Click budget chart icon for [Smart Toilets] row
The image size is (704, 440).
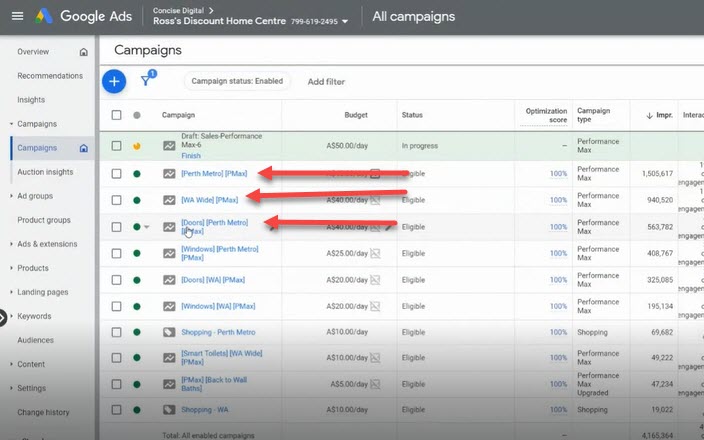pos(375,358)
